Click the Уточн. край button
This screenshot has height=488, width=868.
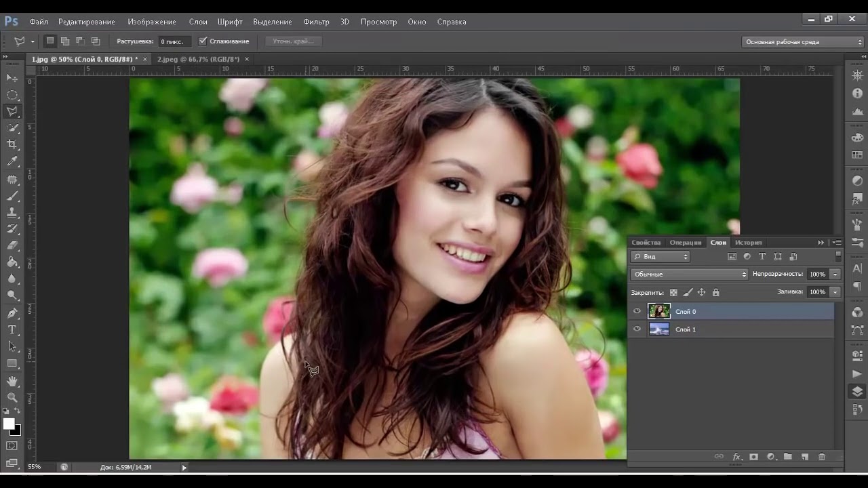coord(293,41)
